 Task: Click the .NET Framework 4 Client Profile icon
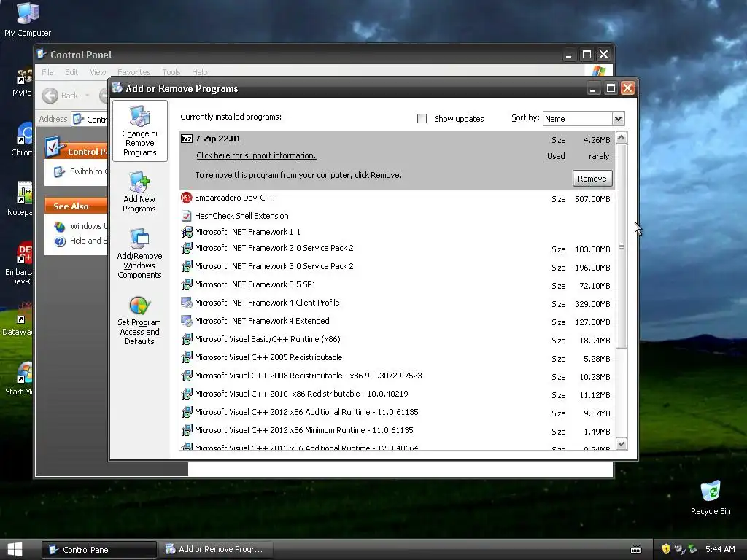coord(187,303)
